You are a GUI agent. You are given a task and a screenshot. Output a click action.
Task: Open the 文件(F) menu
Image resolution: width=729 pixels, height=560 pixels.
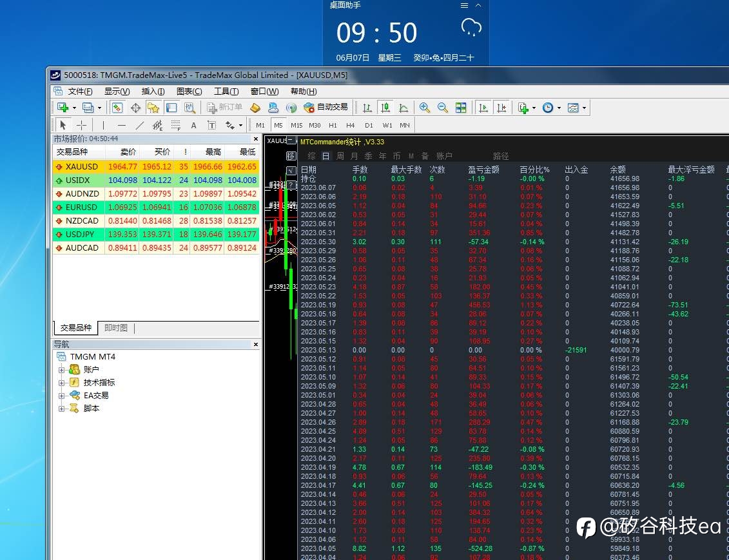click(80, 91)
